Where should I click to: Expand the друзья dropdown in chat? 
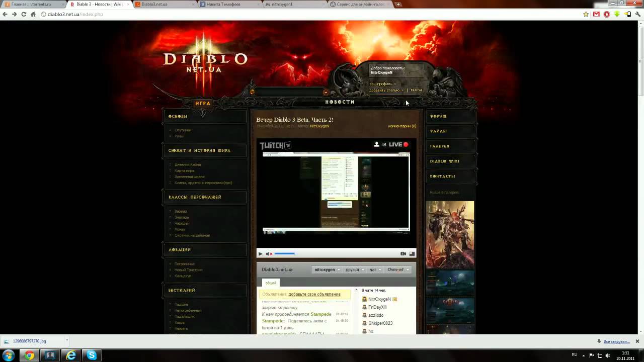click(x=355, y=269)
